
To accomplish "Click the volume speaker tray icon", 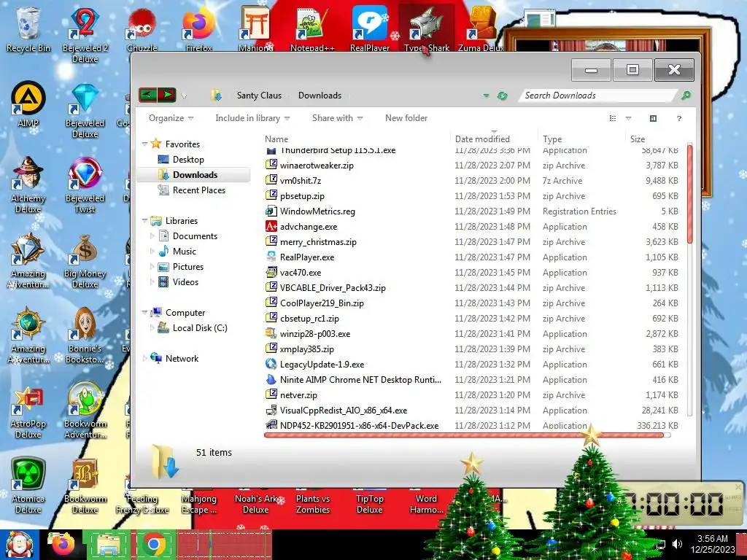I will tap(677, 544).
